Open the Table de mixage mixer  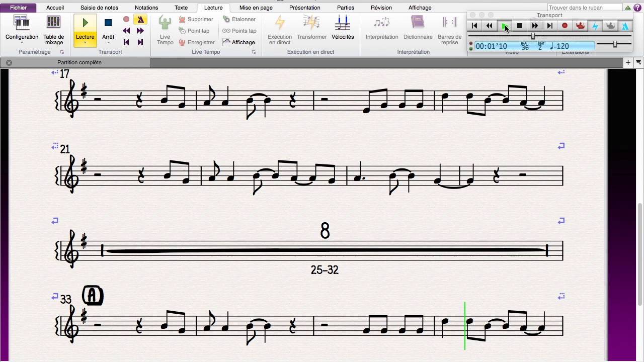pos(53,30)
